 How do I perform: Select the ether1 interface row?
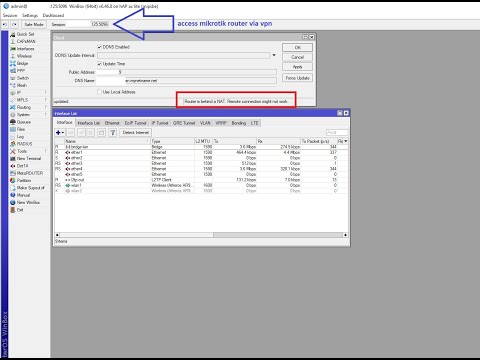click(x=201, y=152)
